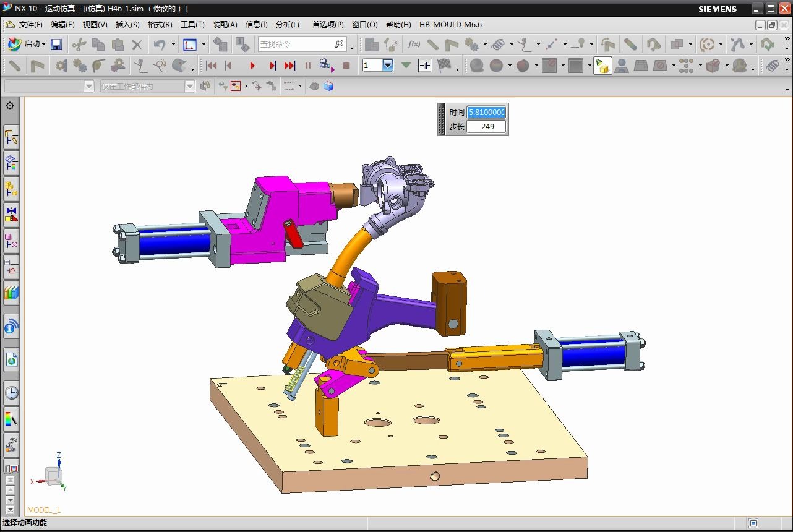Screen dimensions: 793x532
Task: Click the 时间 time value field
Action: [486, 112]
